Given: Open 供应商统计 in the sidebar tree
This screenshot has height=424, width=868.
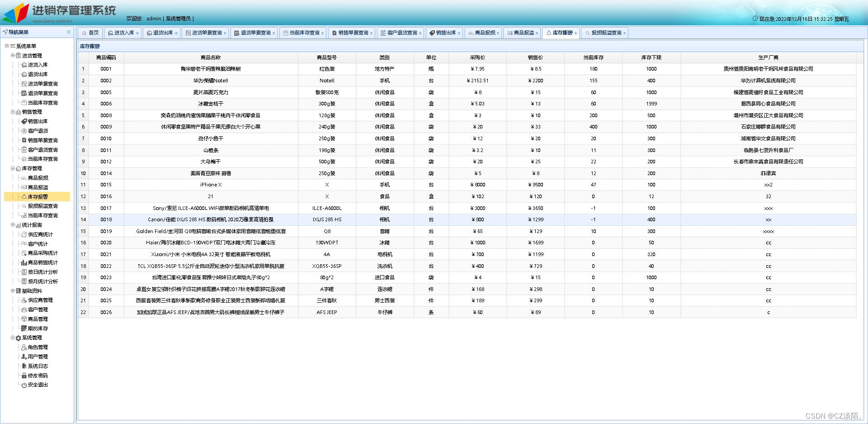Looking at the screenshot, I should (40, 234).
